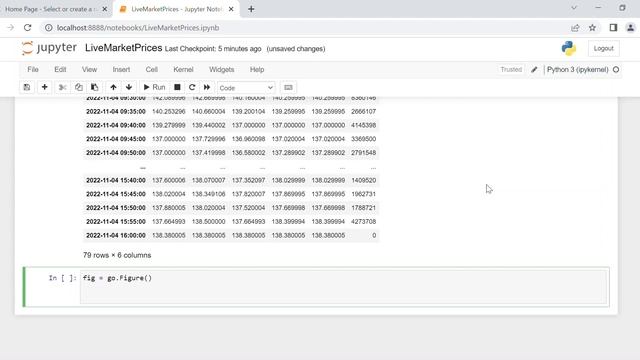The image size is (640, 360).
Task: Open a new browser tab
Action: 251,9
